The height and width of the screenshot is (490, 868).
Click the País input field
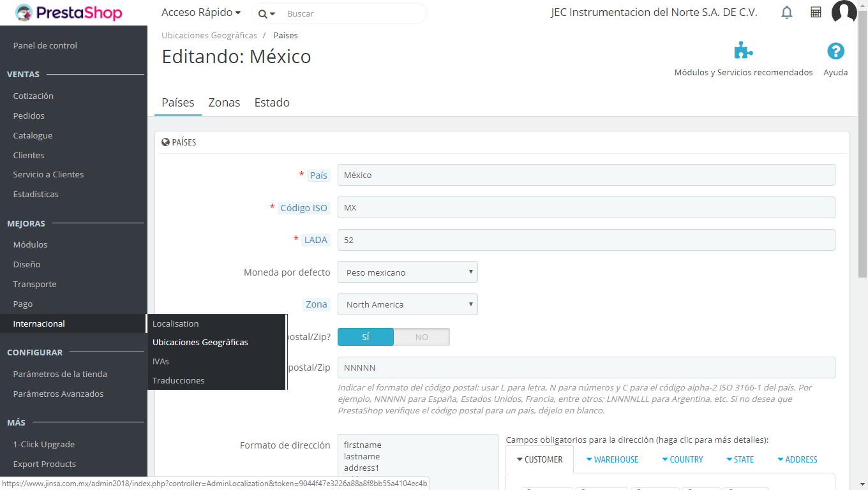coord(586,175)
